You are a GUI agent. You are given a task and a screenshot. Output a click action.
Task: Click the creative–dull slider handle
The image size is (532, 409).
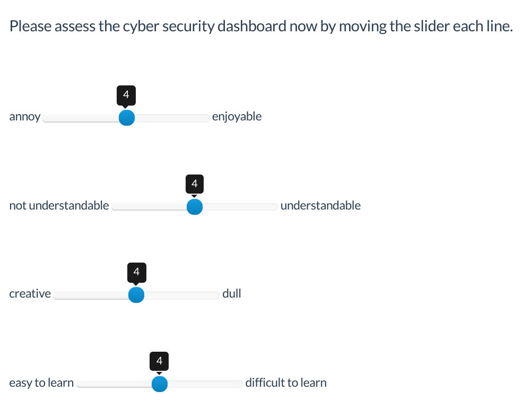pos(136,295)
